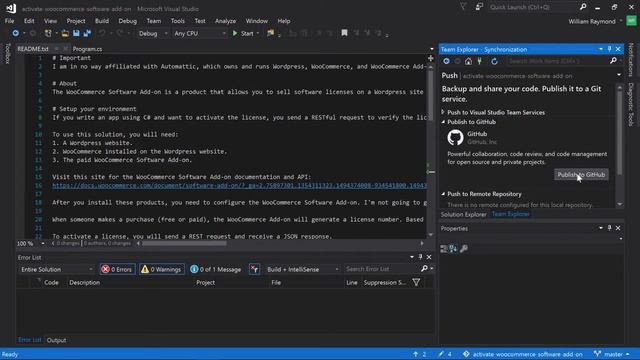Screen dimensions: 640x360
Task: Expand Push to Visual Studio Team Services
Action: click(443, 112)
